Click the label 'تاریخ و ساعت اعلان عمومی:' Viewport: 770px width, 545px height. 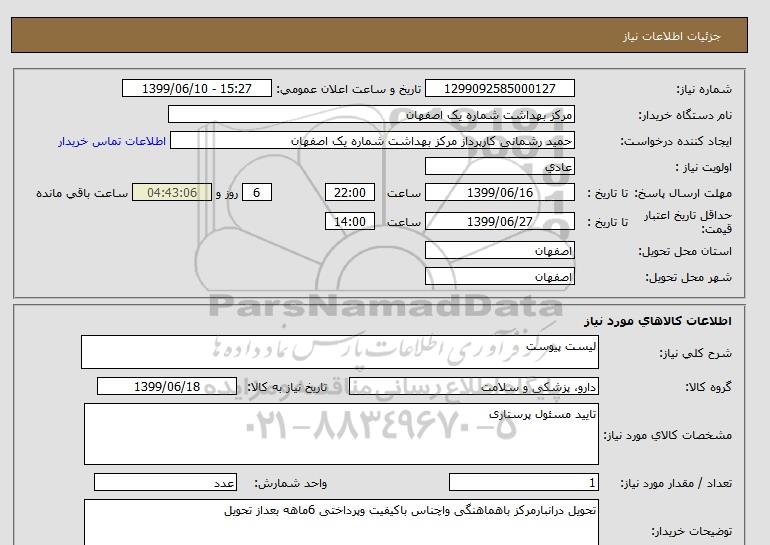point(349,89)
